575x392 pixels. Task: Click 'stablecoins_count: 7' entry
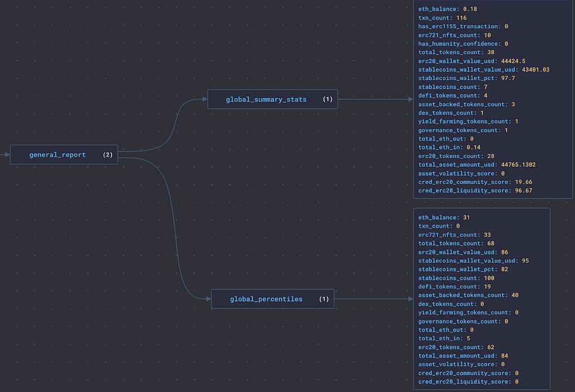453,87
